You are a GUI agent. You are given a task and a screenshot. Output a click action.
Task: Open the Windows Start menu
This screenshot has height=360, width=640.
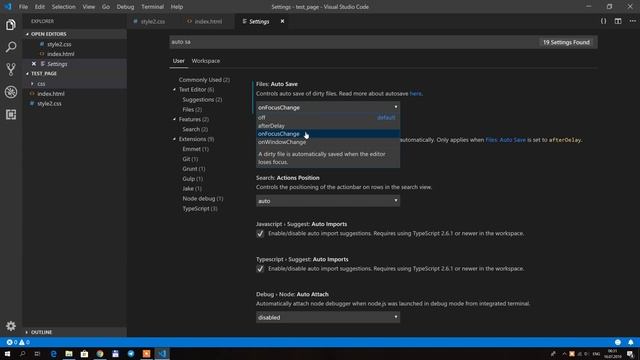click(x=7, y=353)
